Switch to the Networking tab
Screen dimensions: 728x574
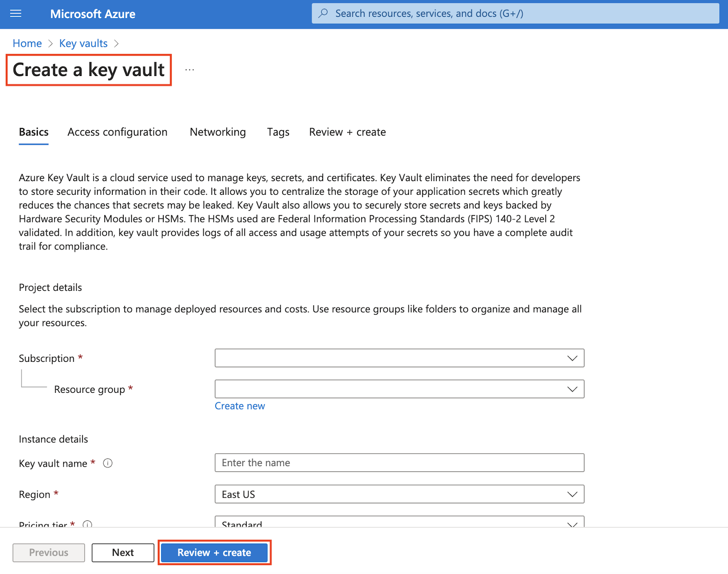coord(218,132)
